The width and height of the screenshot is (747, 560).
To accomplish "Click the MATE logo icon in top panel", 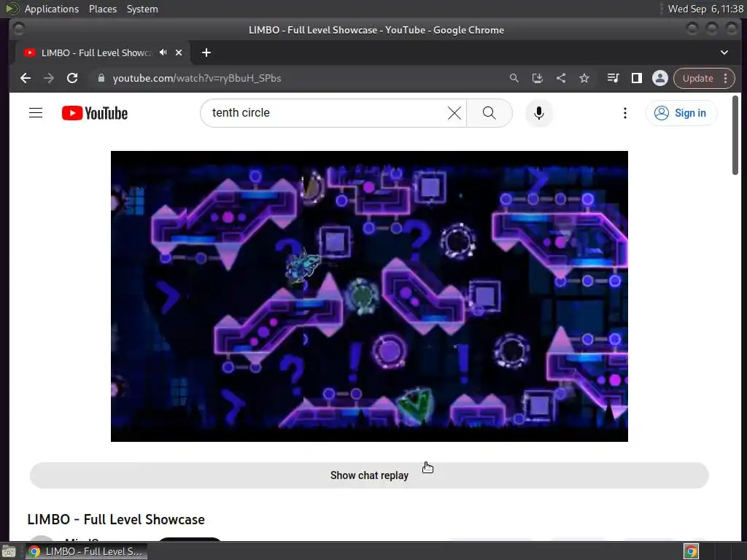I will click(11, 9).
